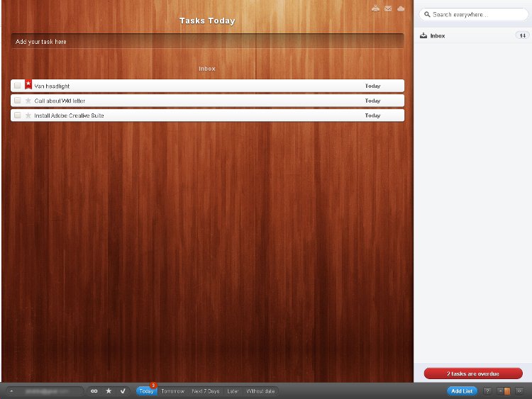
Task: Select the Next 7 Days filter
Action: (206, 391)
